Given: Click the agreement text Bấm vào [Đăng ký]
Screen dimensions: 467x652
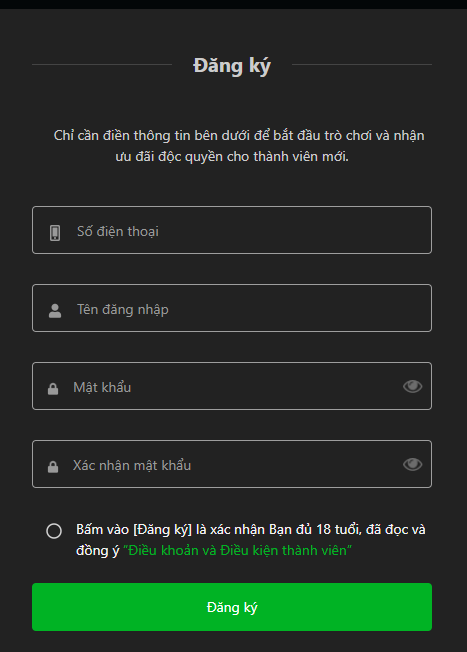Looking at the screenshot, I should (x=134, y=529).
